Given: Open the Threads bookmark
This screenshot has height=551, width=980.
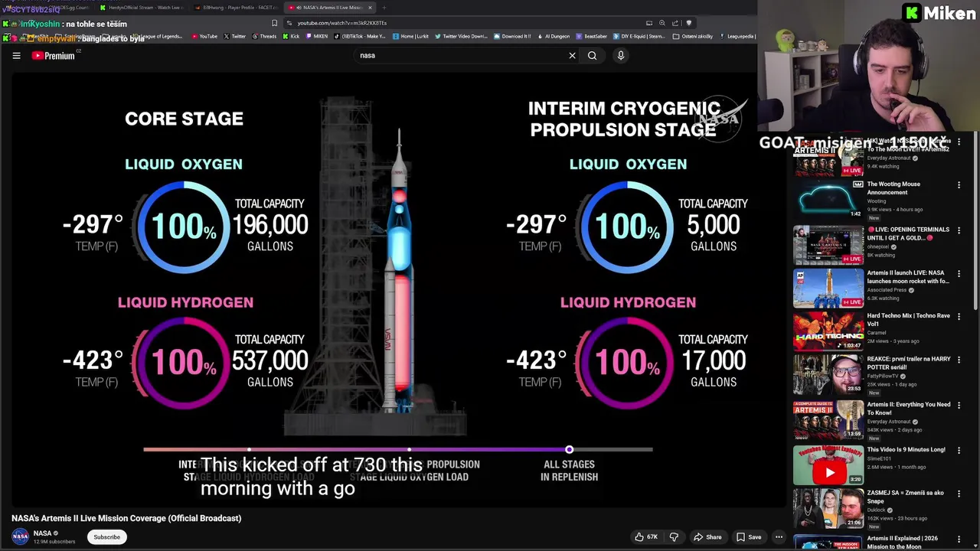Looking at the screenshot, I should tap(264, 36).
